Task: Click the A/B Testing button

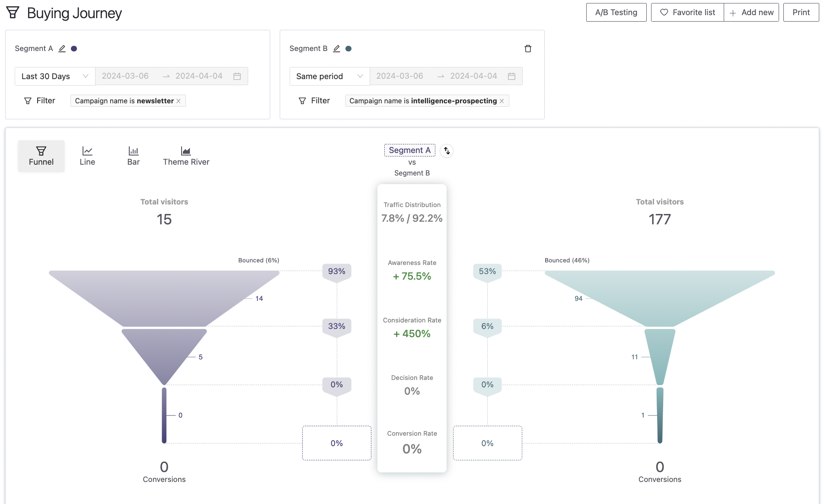Action: 616,13
